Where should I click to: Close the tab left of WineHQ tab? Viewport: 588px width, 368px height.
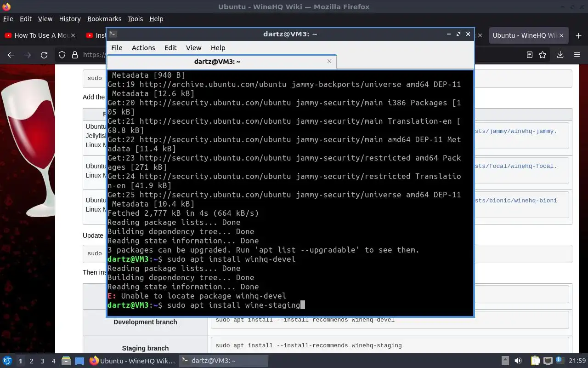point(480,35)
